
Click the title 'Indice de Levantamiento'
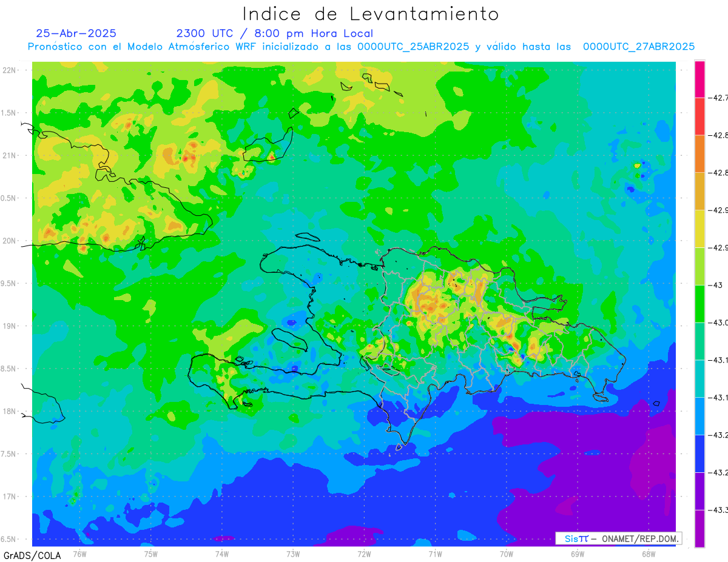tap(371, 13)
